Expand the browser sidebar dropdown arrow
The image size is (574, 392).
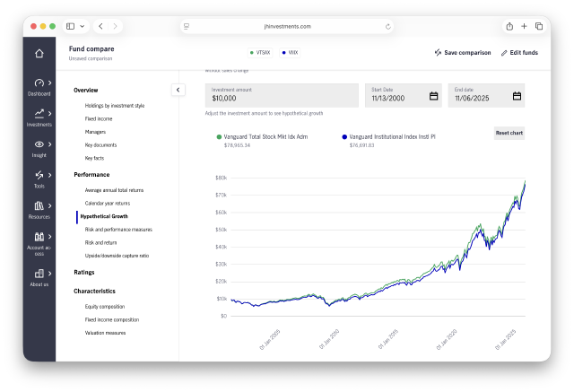(x=83, y=27)
